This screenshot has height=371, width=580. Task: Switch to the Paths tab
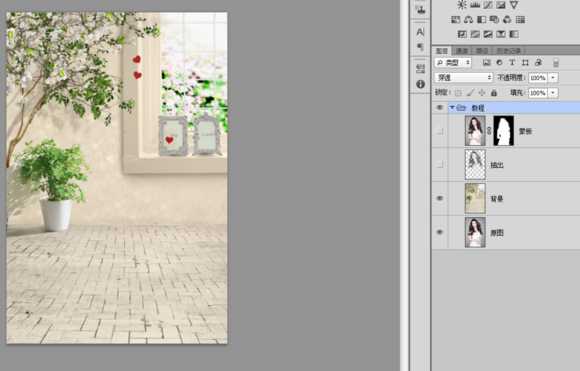[x=482, y=50]
